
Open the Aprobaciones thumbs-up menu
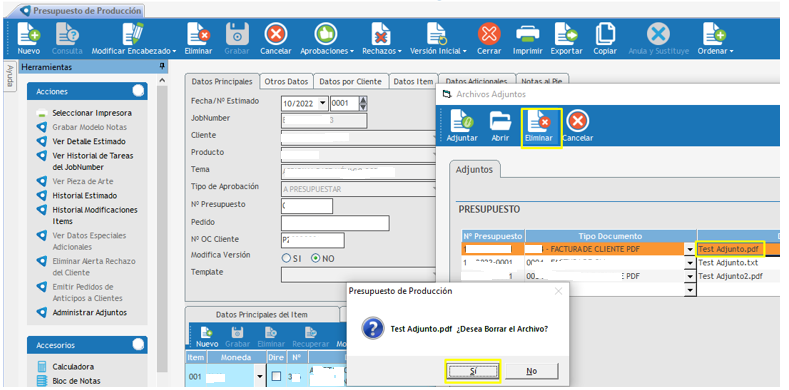(327, 39)
